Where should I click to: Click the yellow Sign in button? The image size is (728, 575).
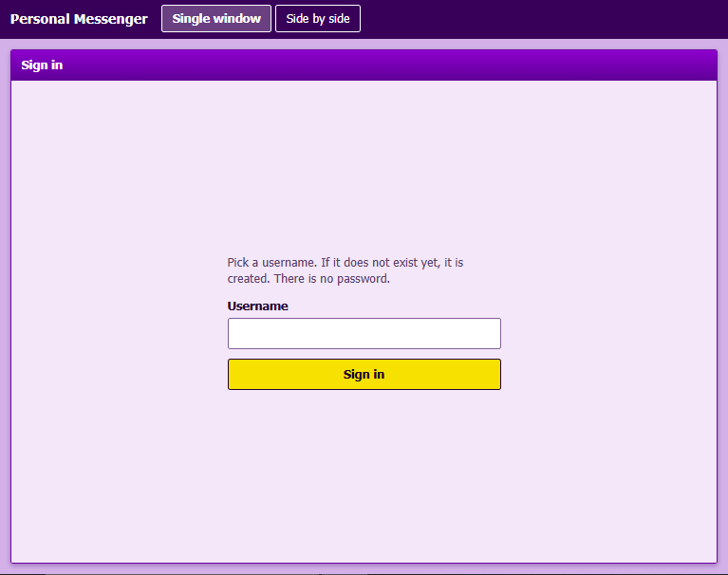point(364,374)
